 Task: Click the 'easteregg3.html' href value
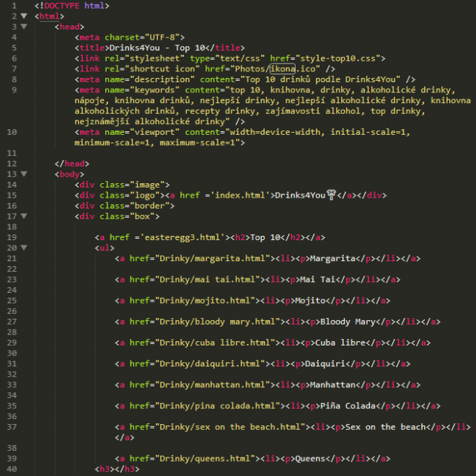click(x=182, y=237)
